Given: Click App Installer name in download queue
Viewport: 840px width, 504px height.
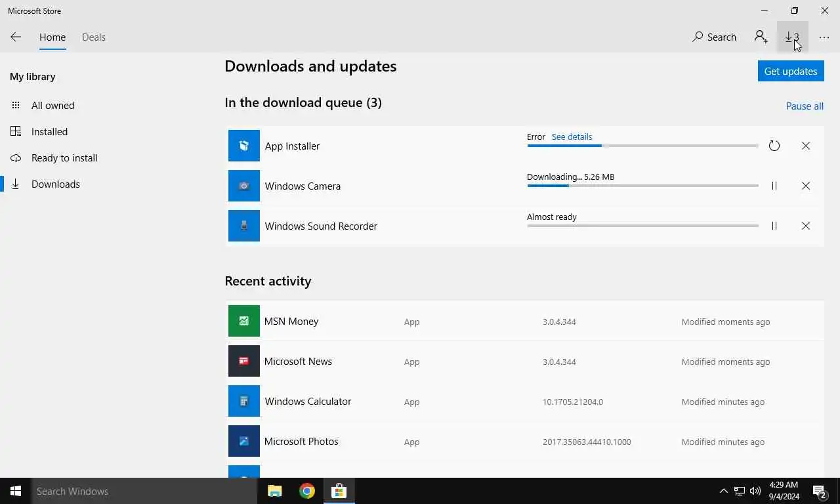Looking at the screenshot, I should [292, 146].
